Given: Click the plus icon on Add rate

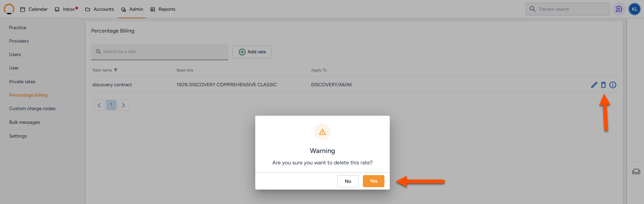Looking at the screenshot, I should (x=242, y=52).
